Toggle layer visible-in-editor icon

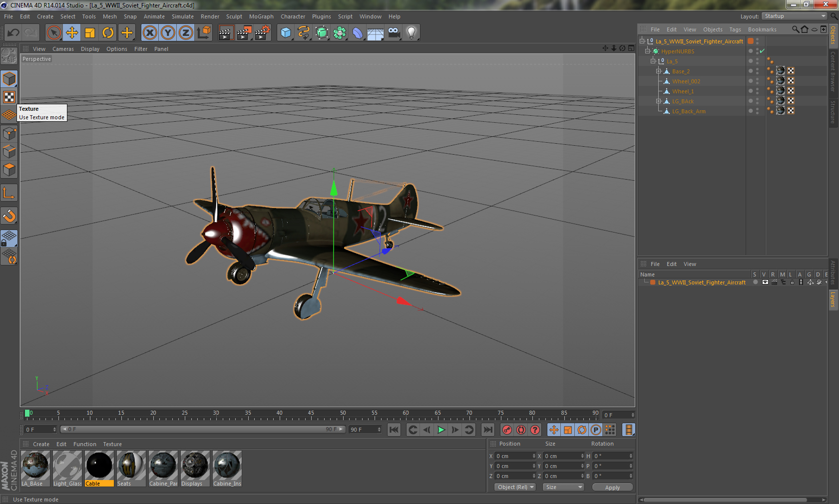(765, 282)
